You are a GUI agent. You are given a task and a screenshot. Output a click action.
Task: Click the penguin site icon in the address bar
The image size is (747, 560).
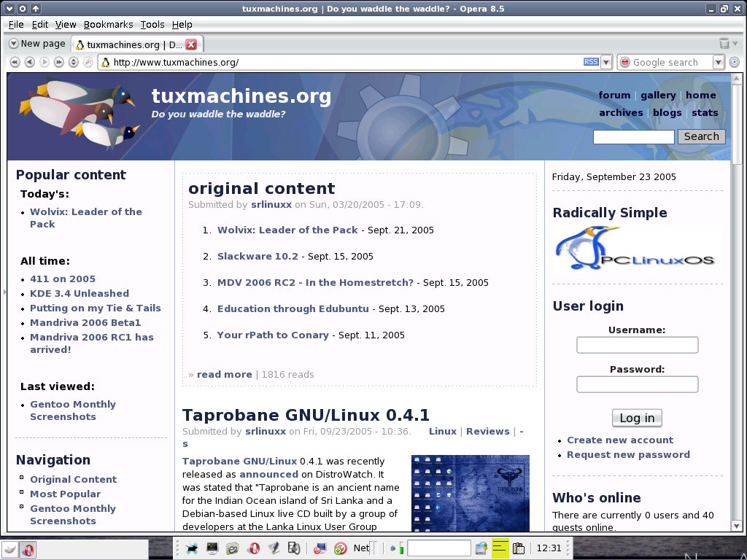tap(105, 63)
